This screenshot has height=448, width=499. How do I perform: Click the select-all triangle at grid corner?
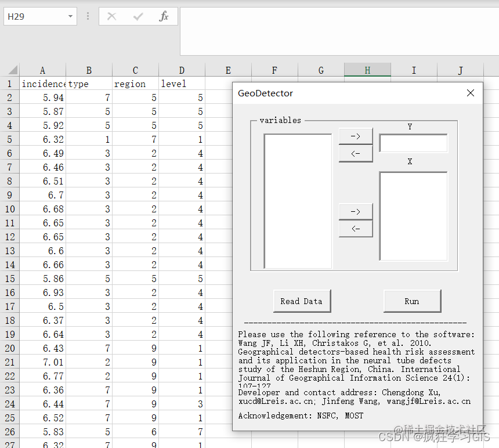point(12,70)
